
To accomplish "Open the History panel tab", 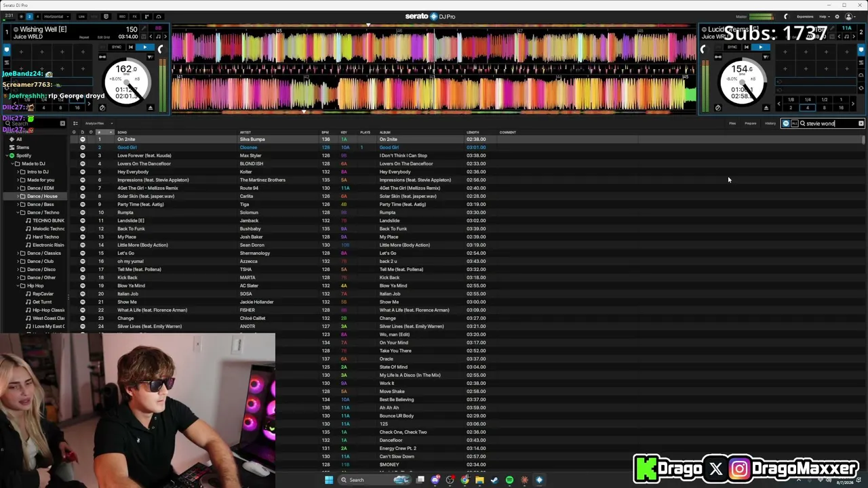I will pos(770,123).
